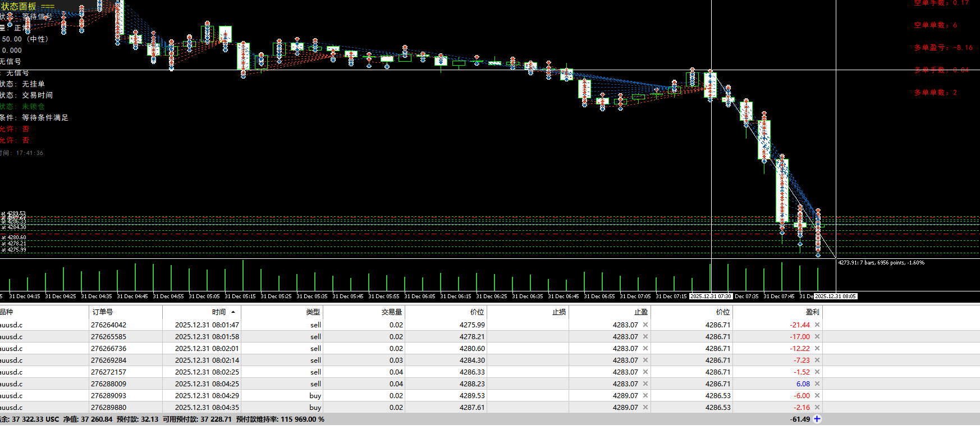980x438 pixels.
Task: Click the sell type of order 276288009
Action: 316,384
